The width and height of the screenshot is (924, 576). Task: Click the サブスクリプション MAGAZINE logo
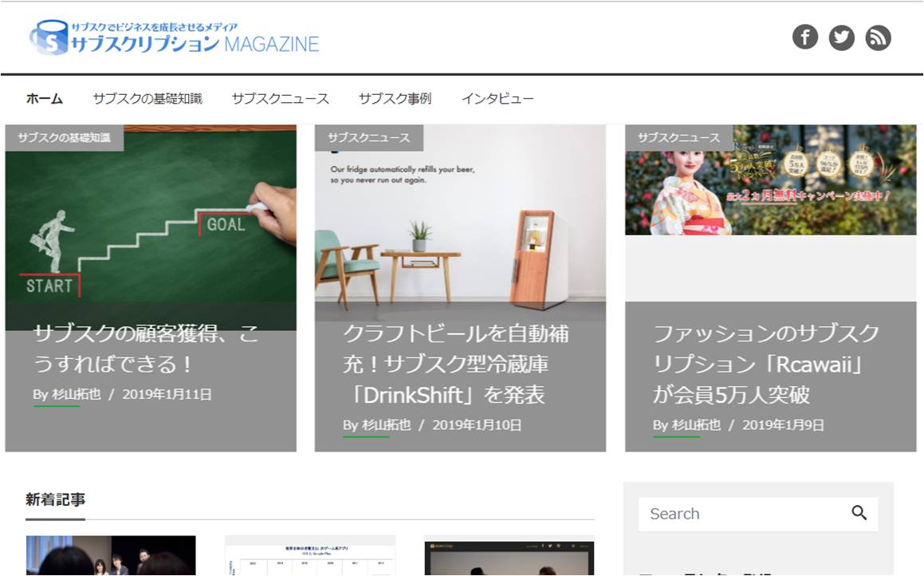coord(175,37)
